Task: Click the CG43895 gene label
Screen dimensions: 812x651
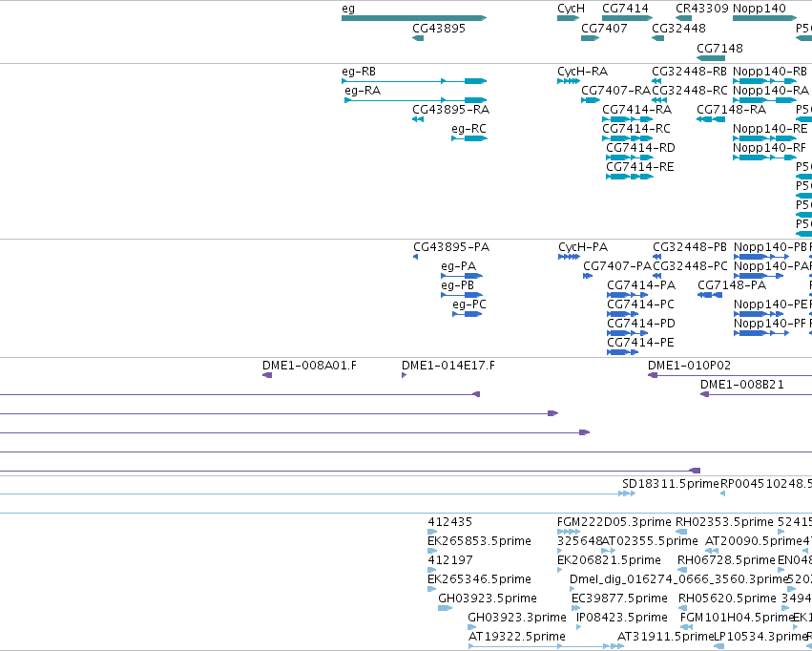Action: coord(439,29)
